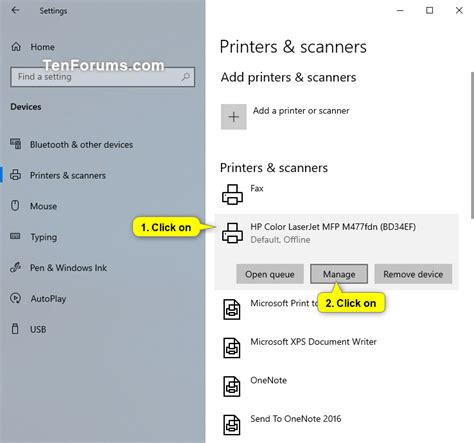
Task: Close the Settings window
Action: coord(459,11)
